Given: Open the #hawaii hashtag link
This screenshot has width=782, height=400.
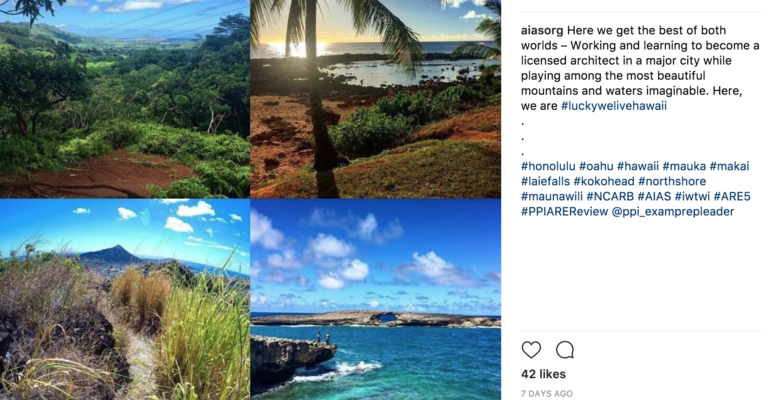Looking at the screenshot, I should 638,166.
